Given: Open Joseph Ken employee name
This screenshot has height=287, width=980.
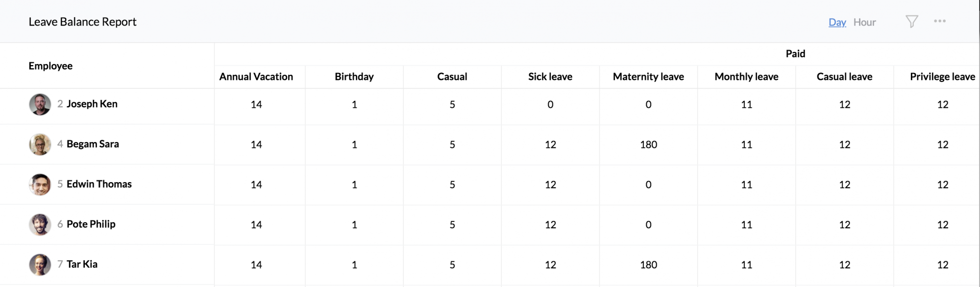Looking at the screenshot, I should click(x=92, y=104).
